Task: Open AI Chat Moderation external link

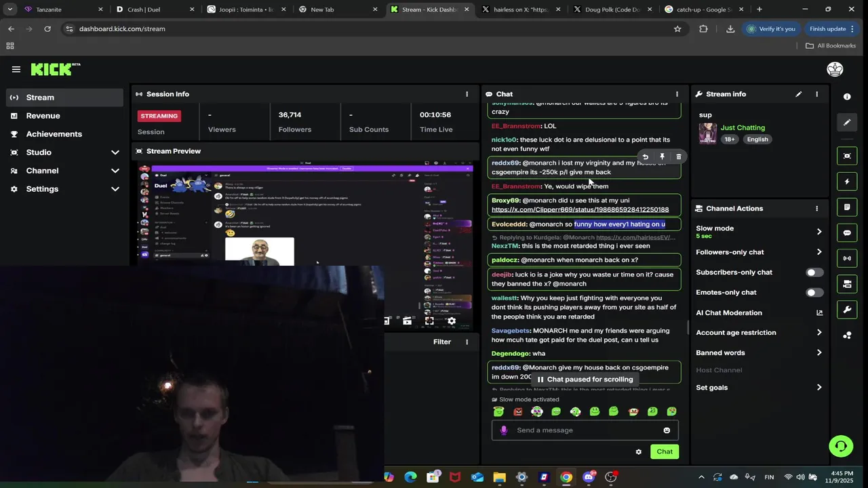Action: coord(819,313)
